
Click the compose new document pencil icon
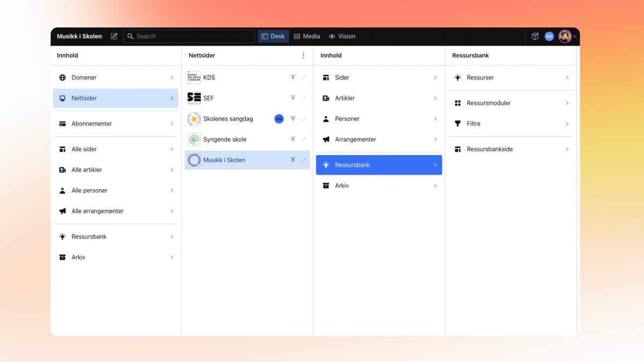point(114,36)
